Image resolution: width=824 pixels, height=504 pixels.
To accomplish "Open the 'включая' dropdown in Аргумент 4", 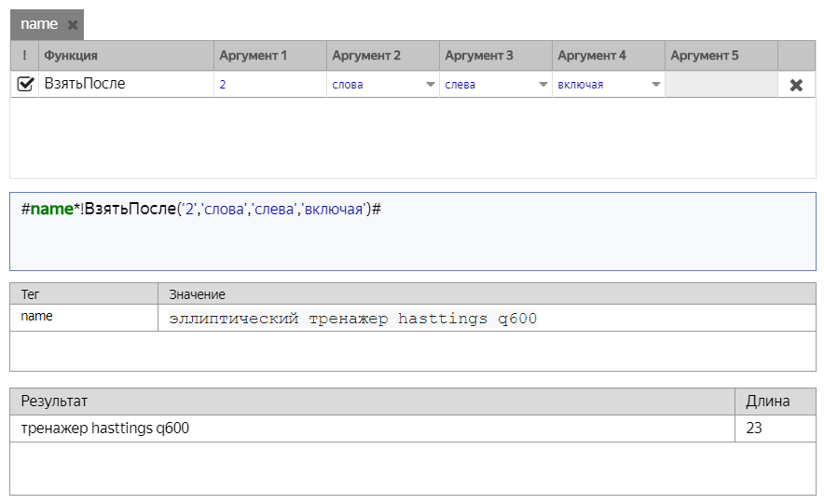I will tap(655, 85).
